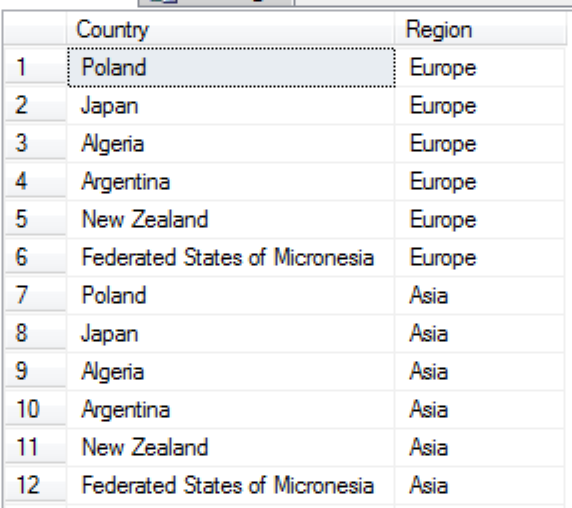Click the Algeria cell in row 3
This screenshot has height=508, width=572.
tap(231, 144)
